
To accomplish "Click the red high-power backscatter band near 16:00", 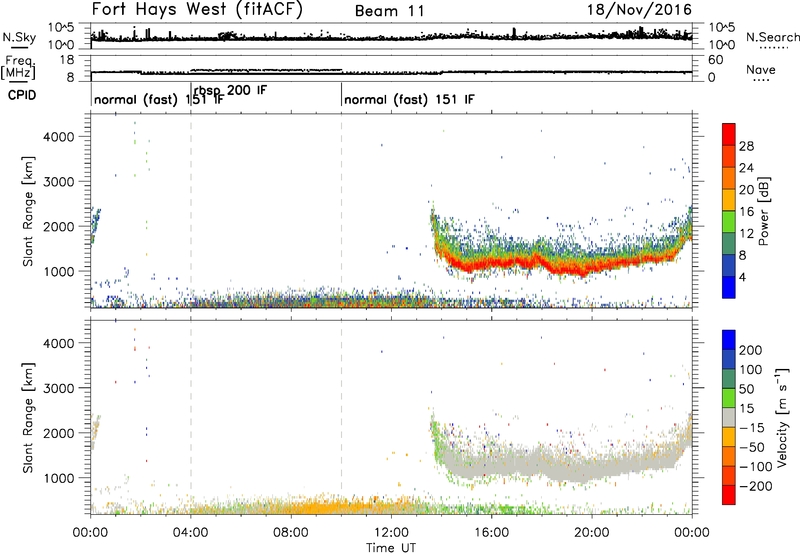I will point(492,262).
